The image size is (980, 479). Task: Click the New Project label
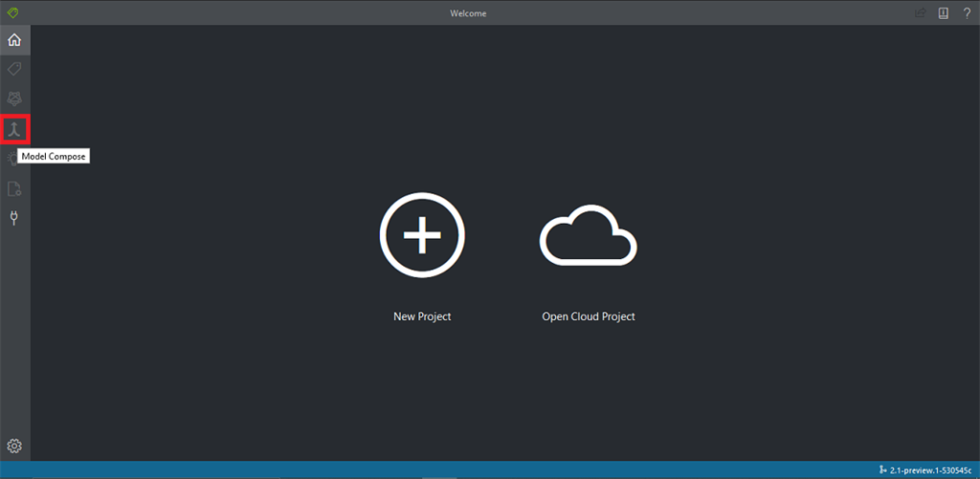point(422,316)
